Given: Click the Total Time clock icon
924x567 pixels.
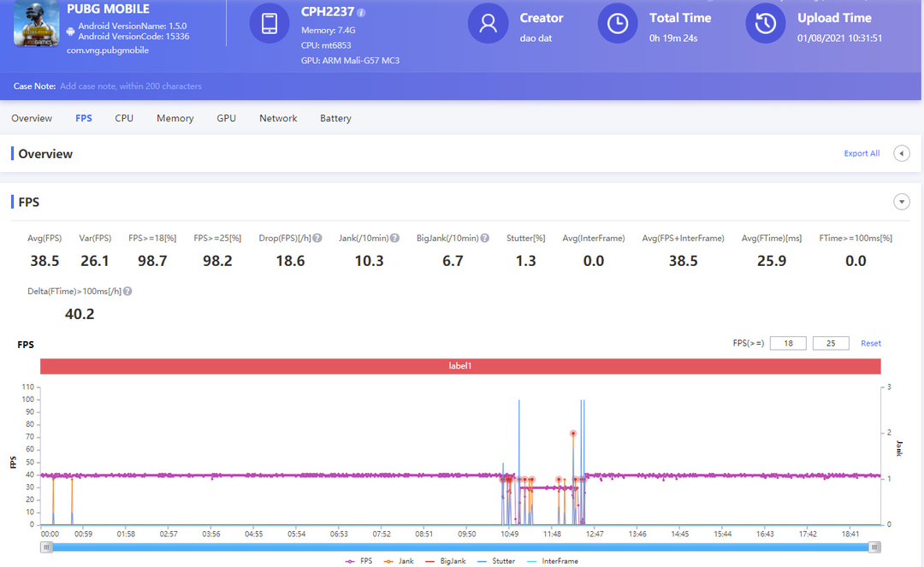Looking at the screenshot, I should coord(617,24).
